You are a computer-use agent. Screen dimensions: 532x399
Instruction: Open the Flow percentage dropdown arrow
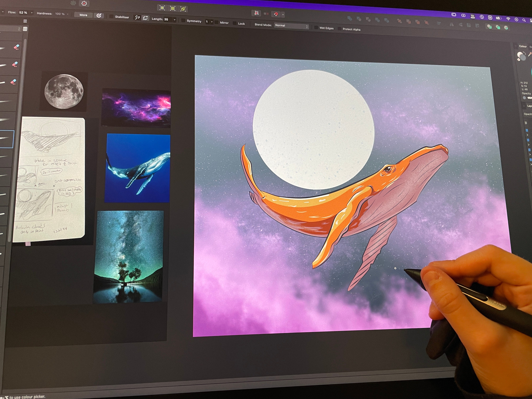pyautogui.click(x=32, y=13)
